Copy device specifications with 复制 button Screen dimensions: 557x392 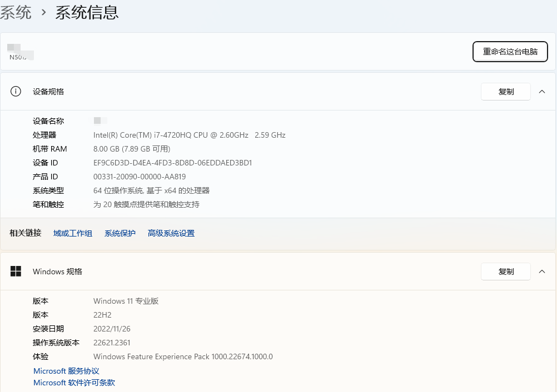tap(505, 92)
